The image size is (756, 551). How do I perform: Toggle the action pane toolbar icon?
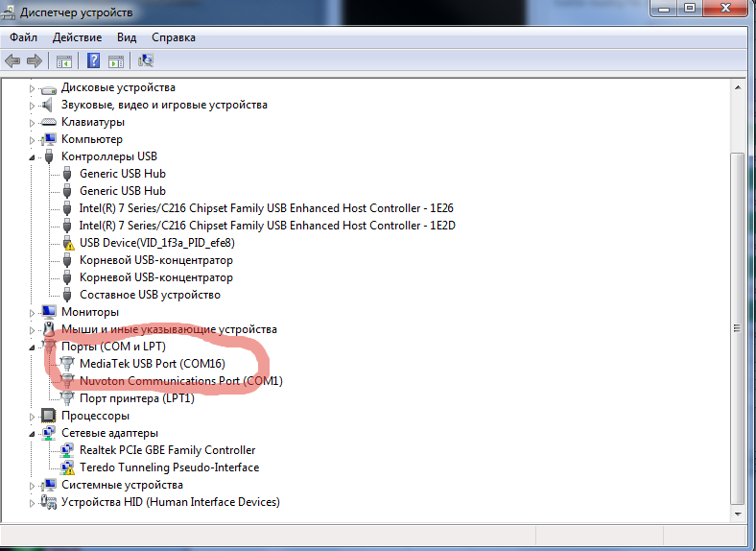coord(116,61)
